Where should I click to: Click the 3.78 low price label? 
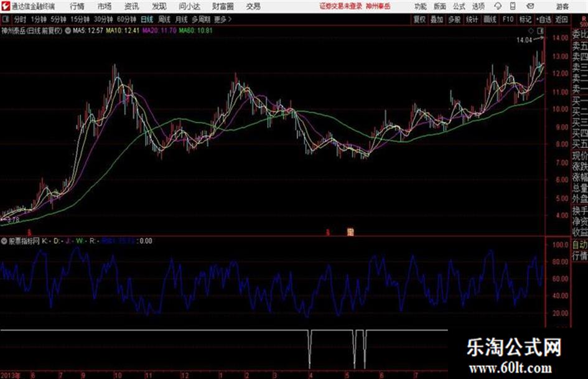click(x=13, y=220)
